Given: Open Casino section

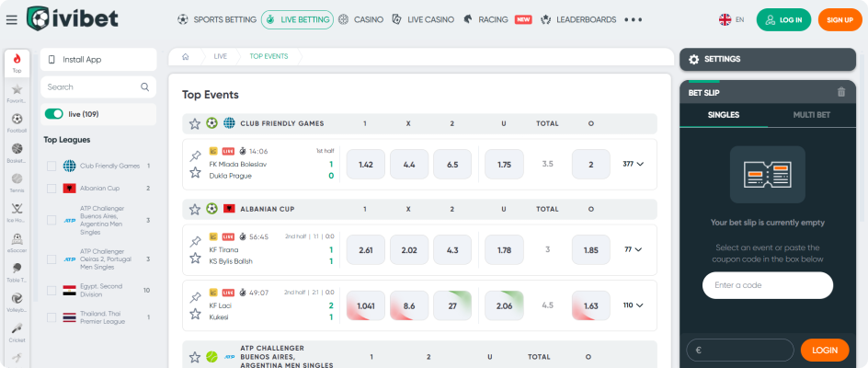Looking at the screenshot, I should point(361,20).
